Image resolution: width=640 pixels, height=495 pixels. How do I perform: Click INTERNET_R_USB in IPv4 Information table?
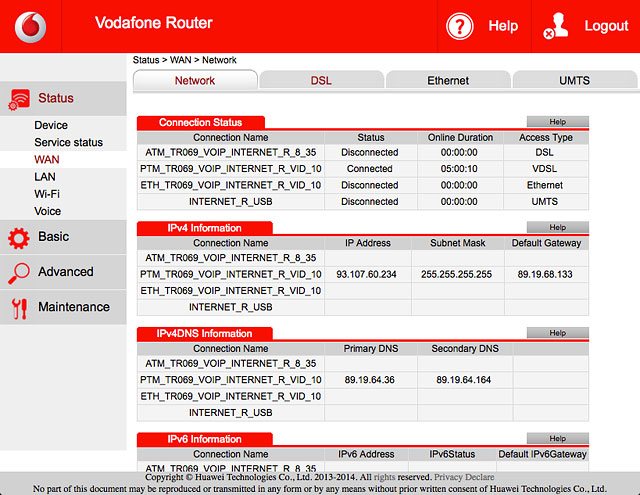(x=231, y=307)
